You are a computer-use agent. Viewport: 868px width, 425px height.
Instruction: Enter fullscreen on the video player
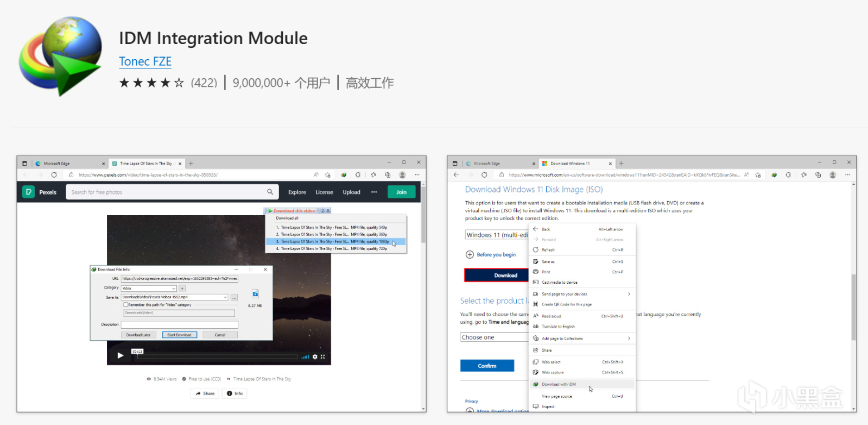click(322, 357)
